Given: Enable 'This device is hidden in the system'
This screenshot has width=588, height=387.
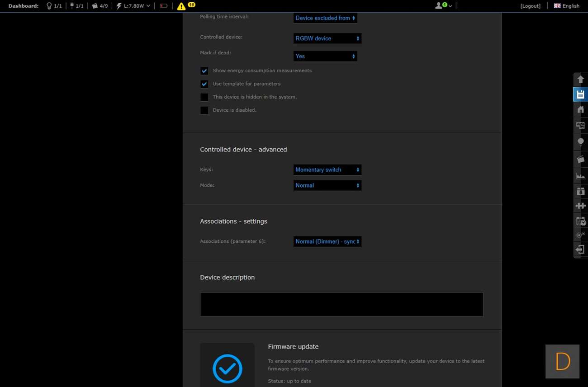Looking at the screenshot, I should 204,97.
